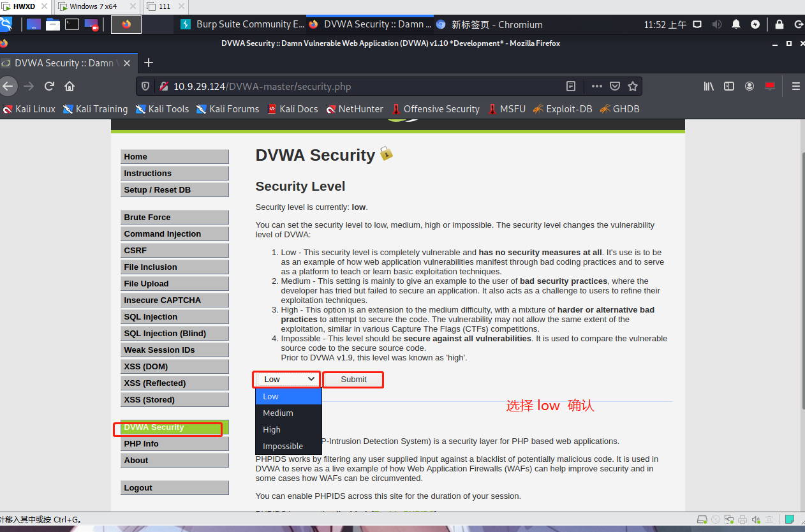Screen dimensions: 805x532
Task: Click the screen recorder panel icon
Action: click(92, 24)
